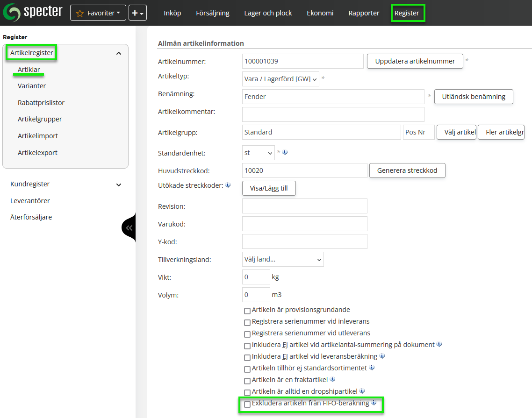Collapse the sidebar with double-chevron handle
Viewport: 532px width, 418px height.
tap(129, 228)
